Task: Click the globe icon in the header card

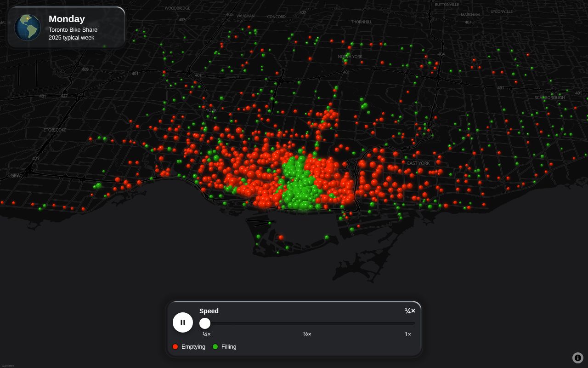Action: tap(28, 28)
